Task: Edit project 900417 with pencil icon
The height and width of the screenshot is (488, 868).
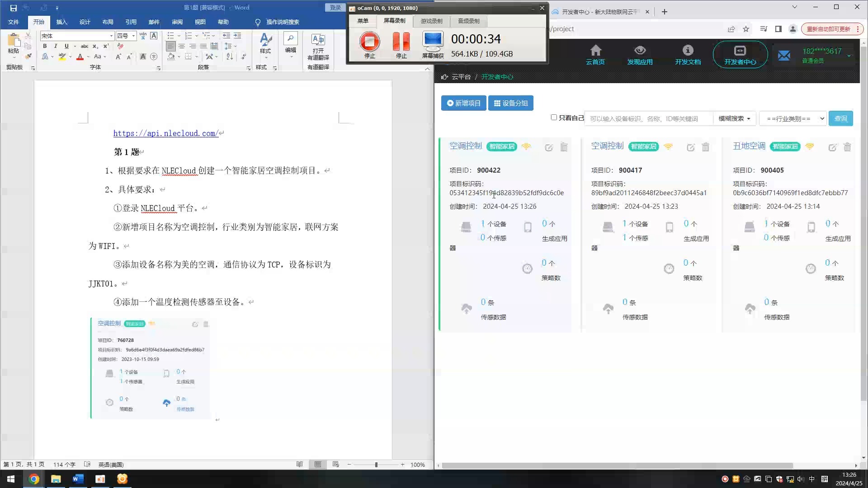Action: (x=691, y=147)
